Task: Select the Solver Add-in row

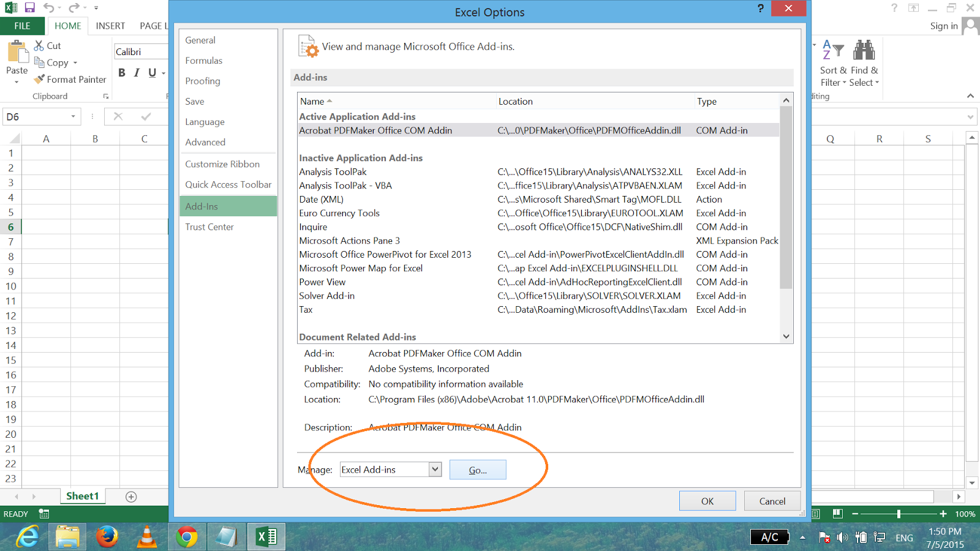Action: (538, 296)
